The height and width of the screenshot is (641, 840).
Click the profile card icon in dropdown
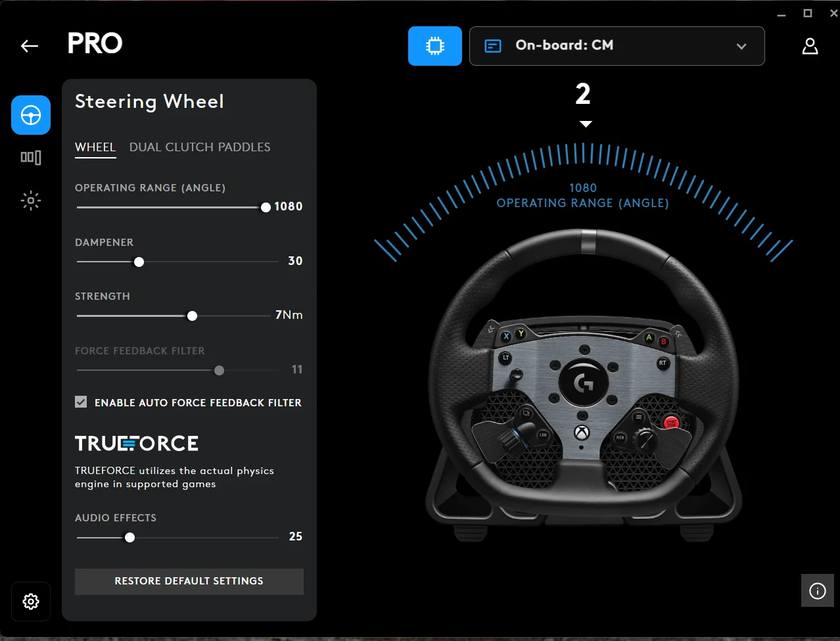coord(493,46)
